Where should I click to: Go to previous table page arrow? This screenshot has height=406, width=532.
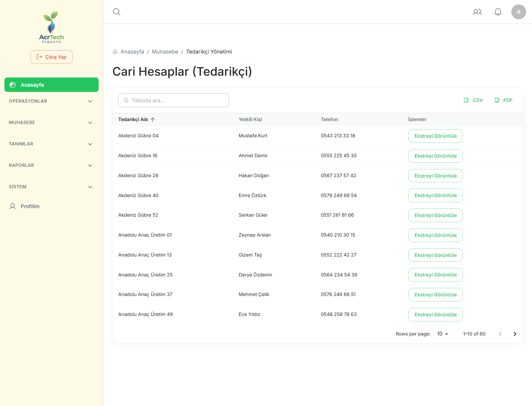point(500,334)
